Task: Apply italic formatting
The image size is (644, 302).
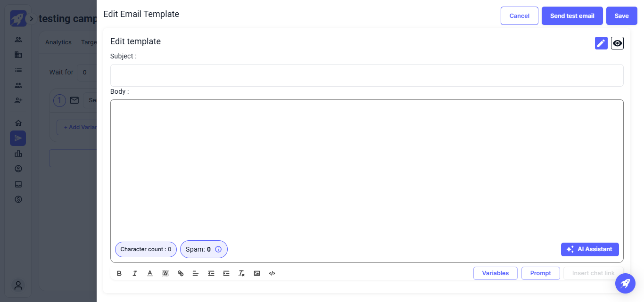Action: click(135, 273)
